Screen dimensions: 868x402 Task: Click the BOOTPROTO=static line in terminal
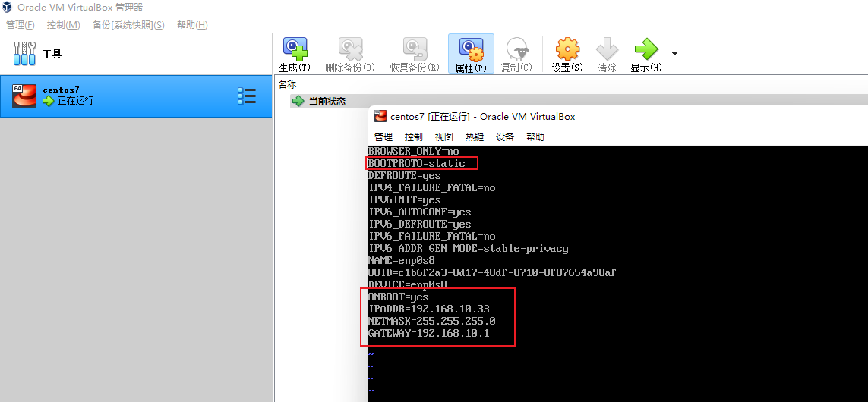tap(416, 163)
